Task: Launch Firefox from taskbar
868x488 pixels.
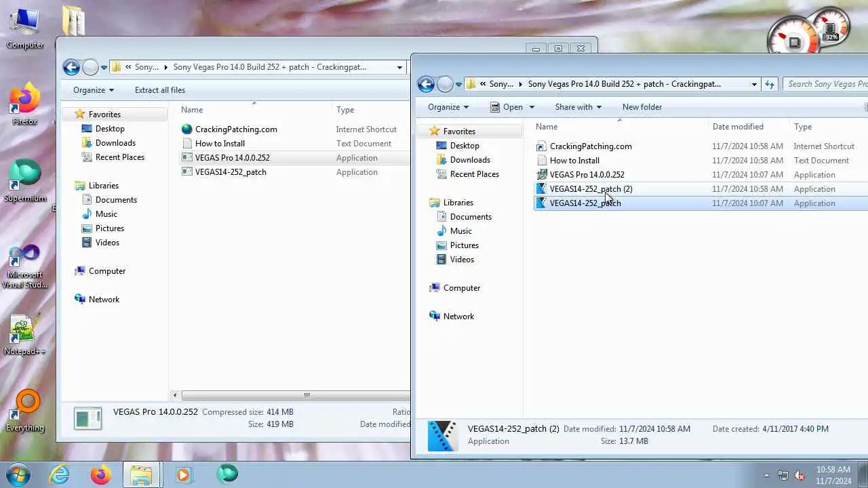Action: coord(100,474)
